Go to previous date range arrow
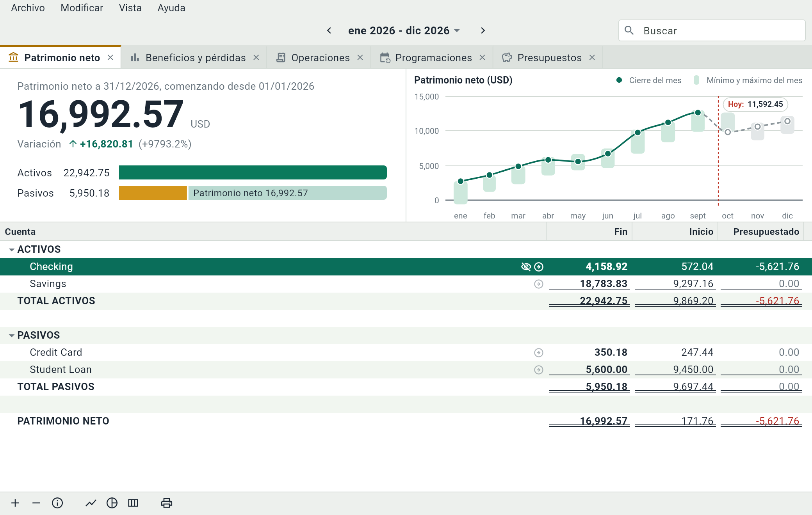This screenshot has height=515, width=812. [x=329, y=30]
